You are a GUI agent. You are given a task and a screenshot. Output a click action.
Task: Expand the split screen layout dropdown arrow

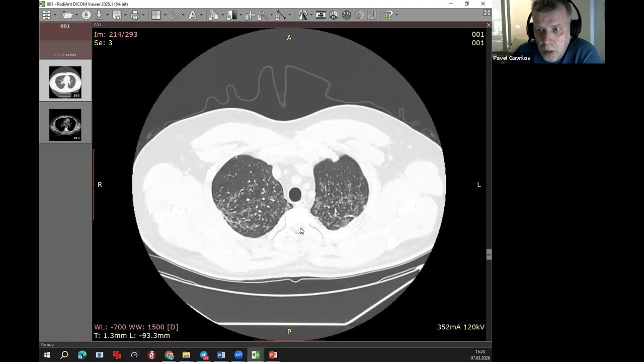[x=165, y=15]
